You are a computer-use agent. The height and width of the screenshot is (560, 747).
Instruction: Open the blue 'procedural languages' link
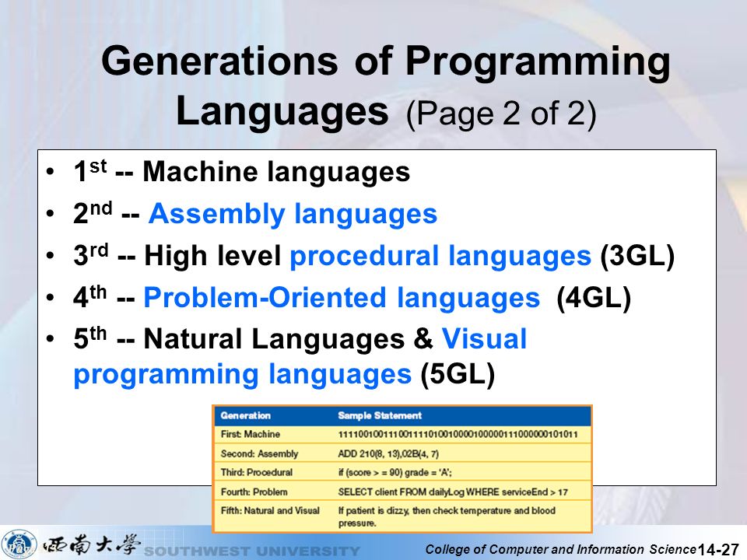(440, 256)
